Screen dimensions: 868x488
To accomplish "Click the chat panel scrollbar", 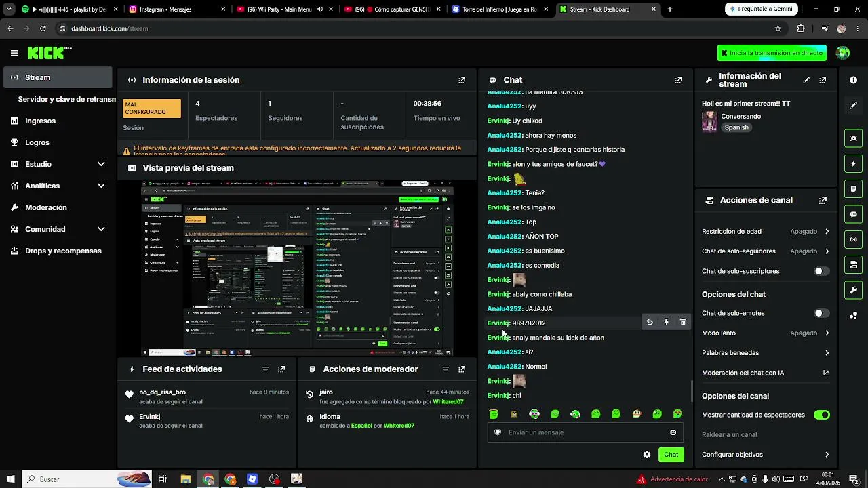I will [692, 391].
